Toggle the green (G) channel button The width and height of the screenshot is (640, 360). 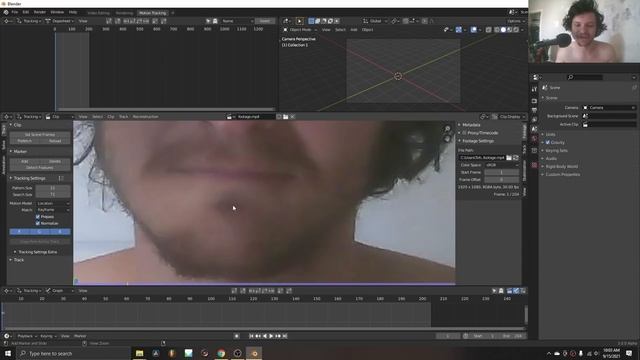(x=40, y=232)
